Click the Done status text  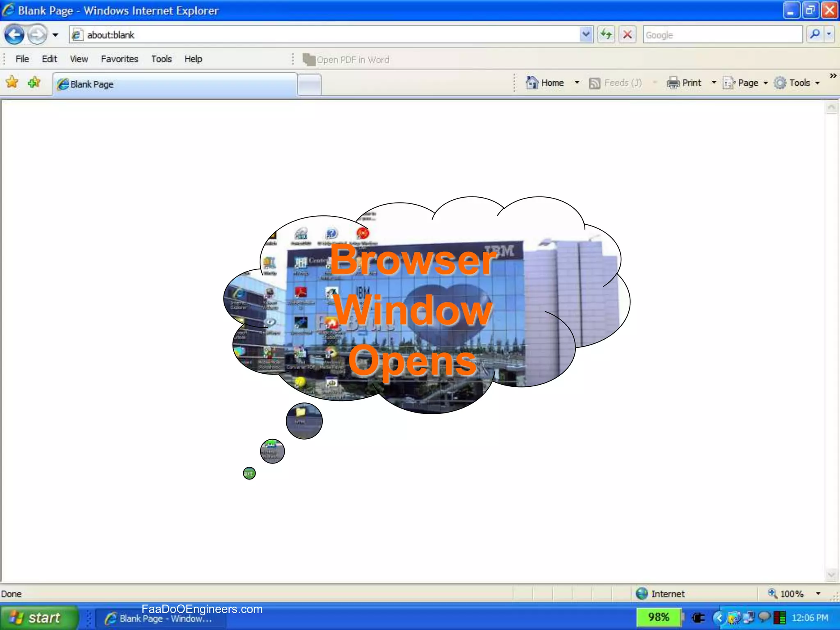(11, 594)
